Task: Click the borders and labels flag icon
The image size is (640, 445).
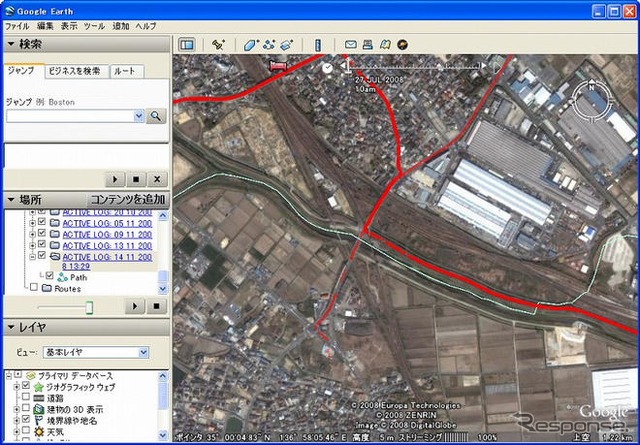Action: coord(39,420)
